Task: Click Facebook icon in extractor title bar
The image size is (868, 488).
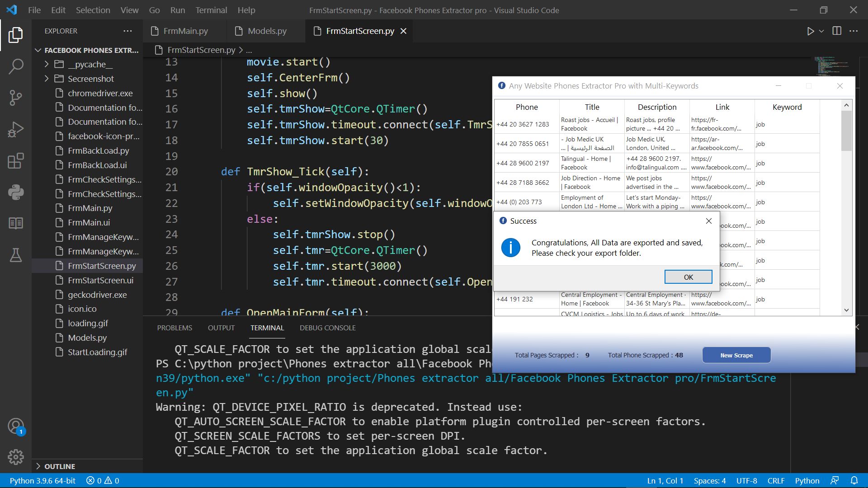Action: (502, 85)
